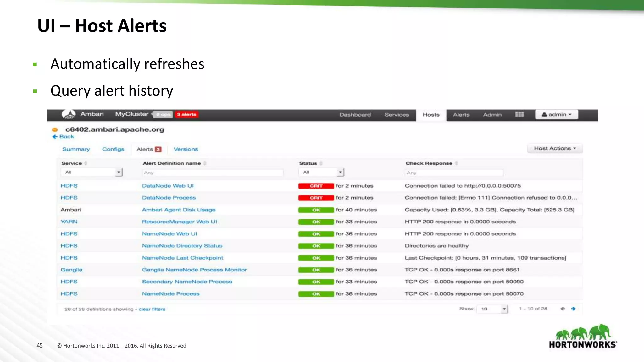Open NameNode Last Checkpoint alert
The image size is (644, 362).
tap(183, 258)
